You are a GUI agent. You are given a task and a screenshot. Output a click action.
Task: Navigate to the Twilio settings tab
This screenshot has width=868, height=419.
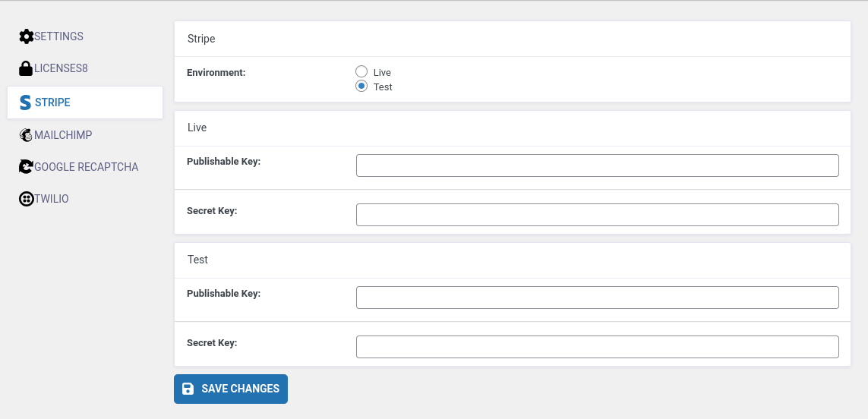(52, 199)
